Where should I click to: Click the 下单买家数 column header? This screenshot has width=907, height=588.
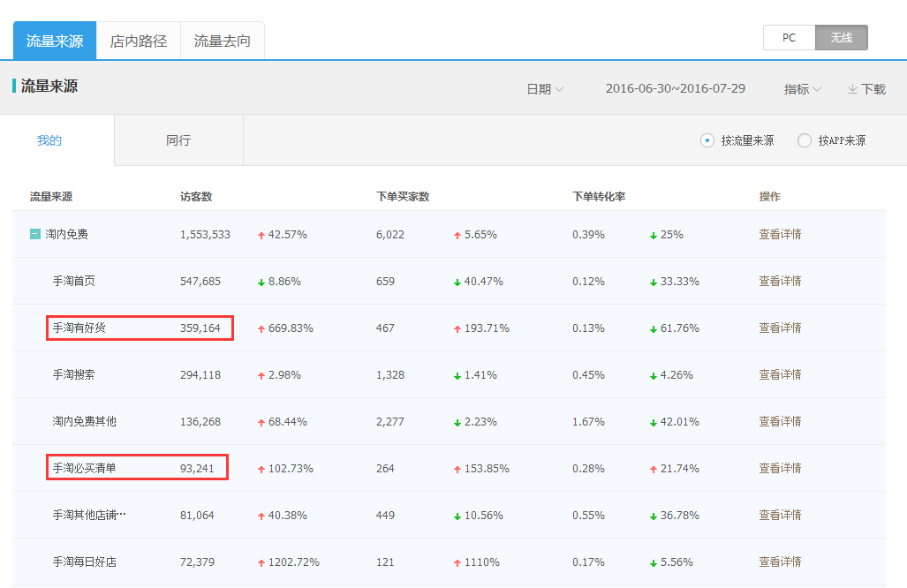[403, 197]
